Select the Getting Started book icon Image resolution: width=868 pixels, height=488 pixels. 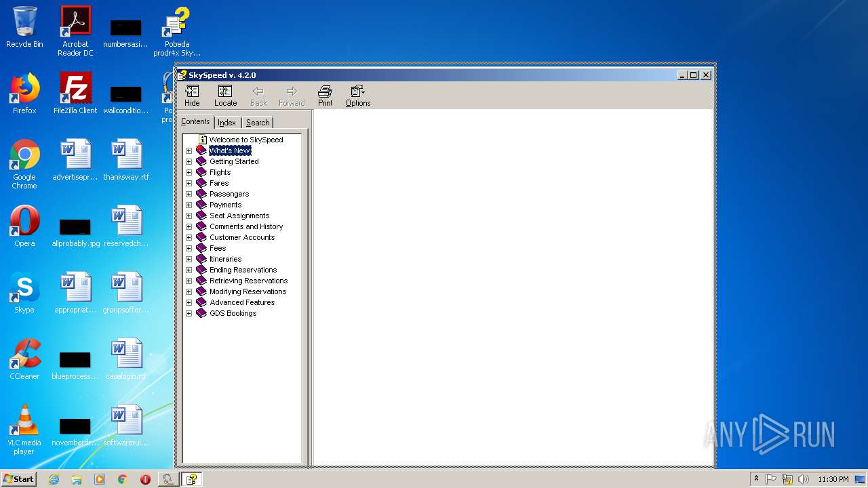201,161
